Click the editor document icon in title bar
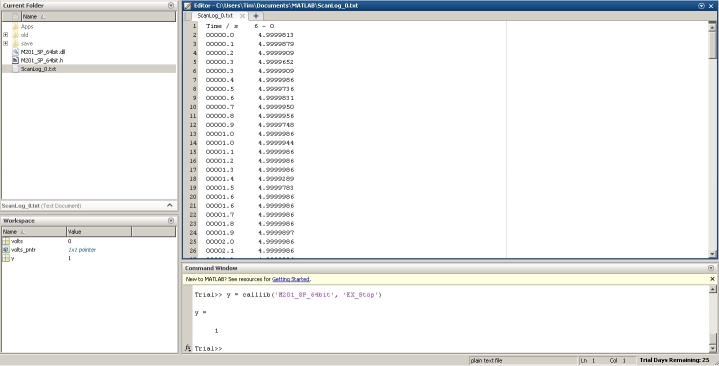This screenshot has width=719, height=366. pos(188,6)
